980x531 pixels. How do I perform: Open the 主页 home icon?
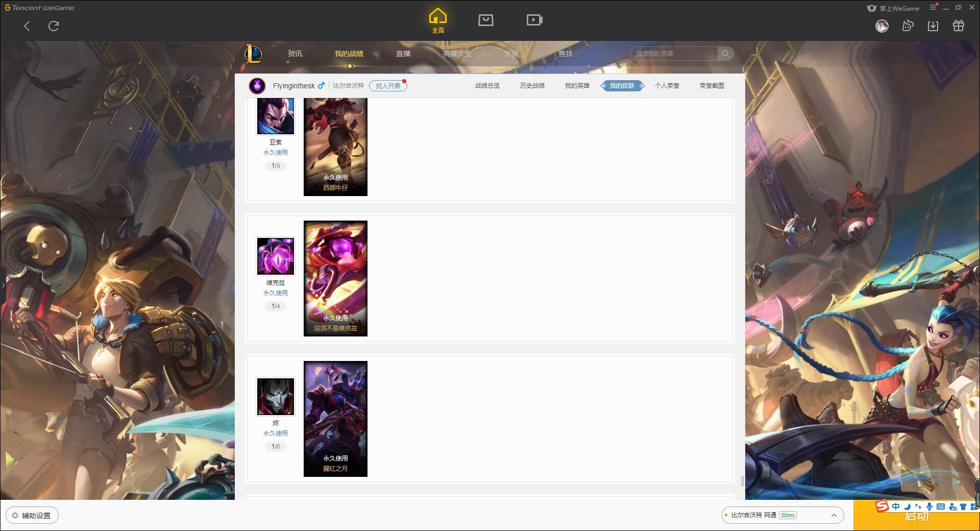point(438,21)
